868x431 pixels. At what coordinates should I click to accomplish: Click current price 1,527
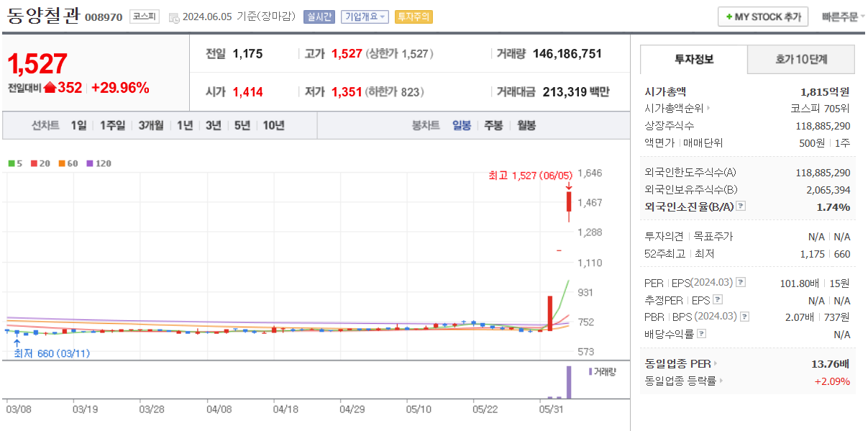tap(37, 64)
